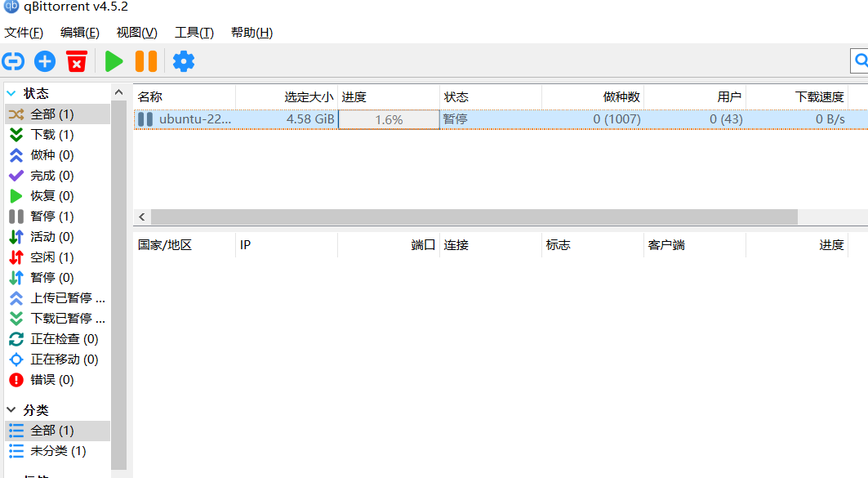Filter by 暂停 (0) stalled status
Viewport: 868px width, 478px height.
point(58,278)
